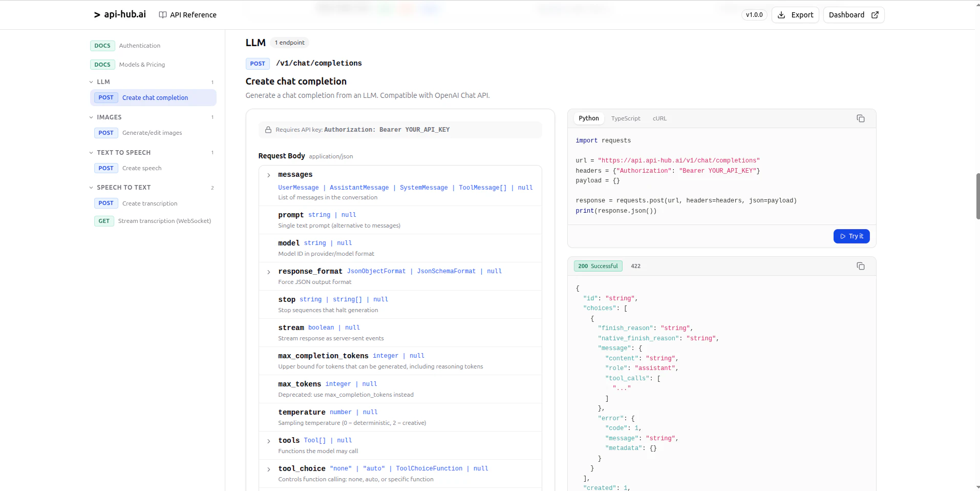Expand the response_format field

click(x=269, y=272)
